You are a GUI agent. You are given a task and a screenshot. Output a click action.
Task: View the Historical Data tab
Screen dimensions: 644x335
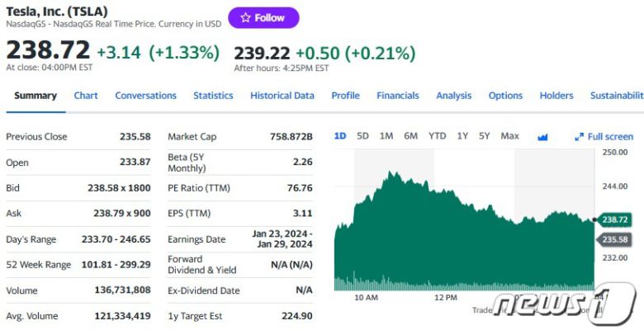(x=282, y=96)
